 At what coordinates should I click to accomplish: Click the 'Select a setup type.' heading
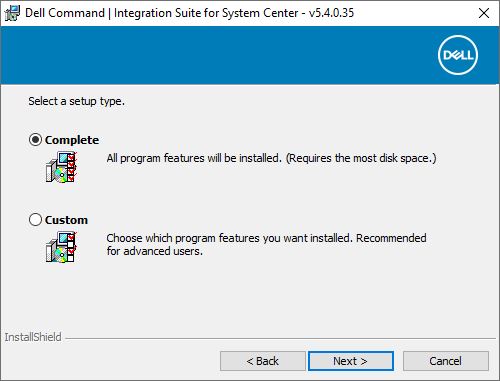[x=76, y=101]
